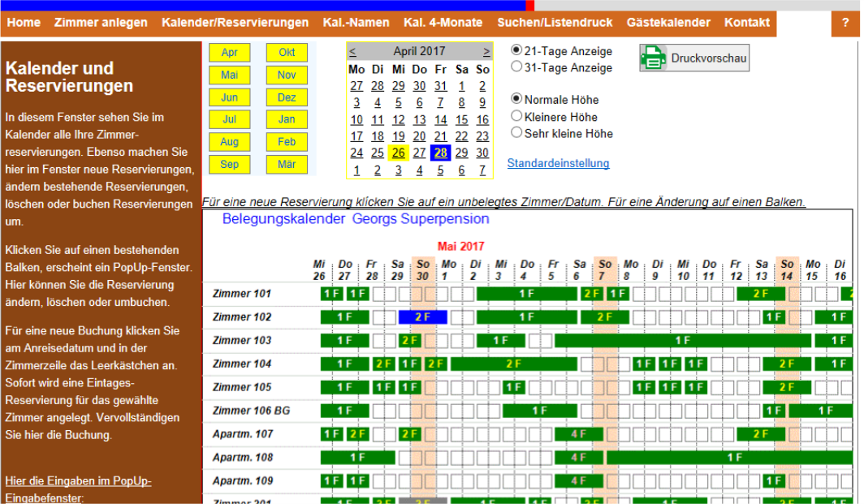Click the Standardeinstellung link

tap(558, 163)
